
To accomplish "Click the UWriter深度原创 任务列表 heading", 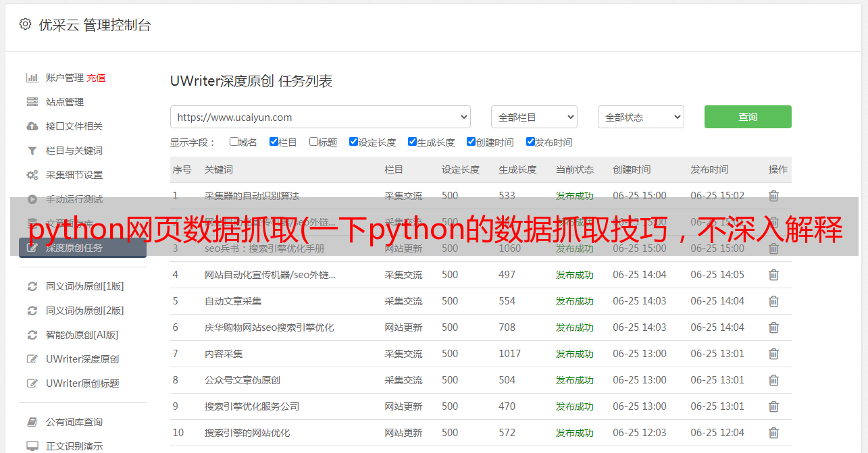I will pos(251,81).
